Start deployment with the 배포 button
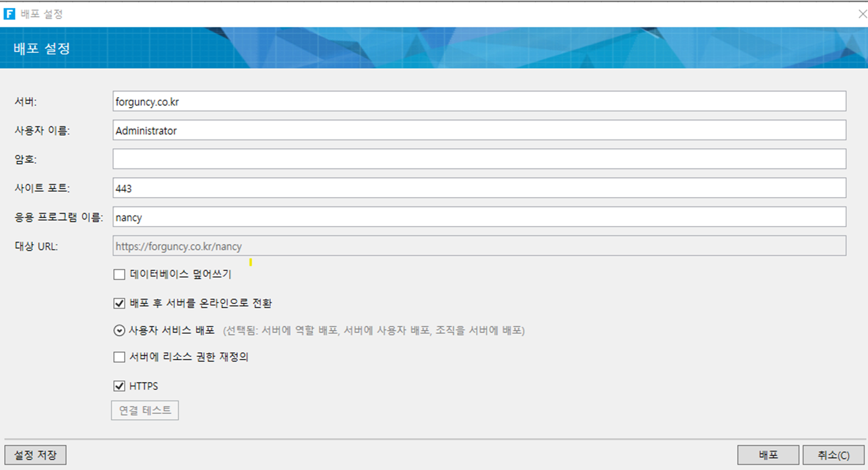 (x=768, y=455)
